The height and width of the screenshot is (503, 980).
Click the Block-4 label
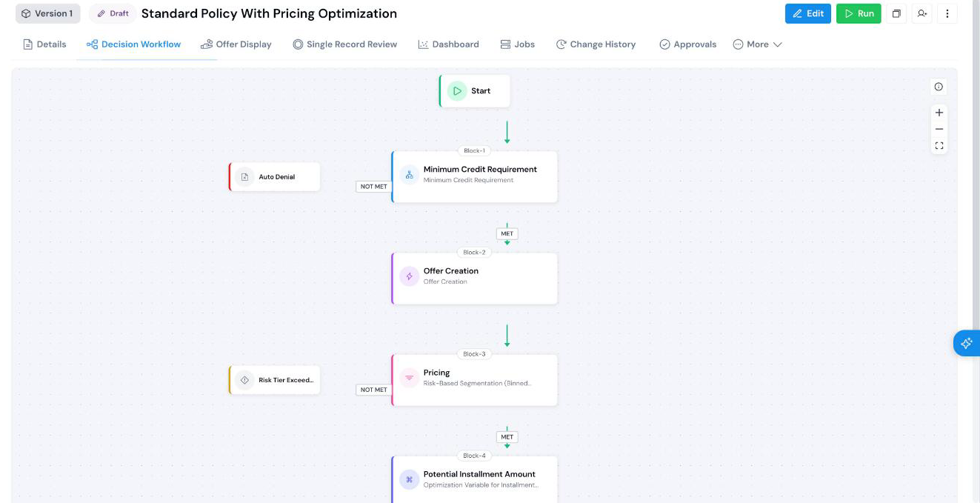[474, 456]
